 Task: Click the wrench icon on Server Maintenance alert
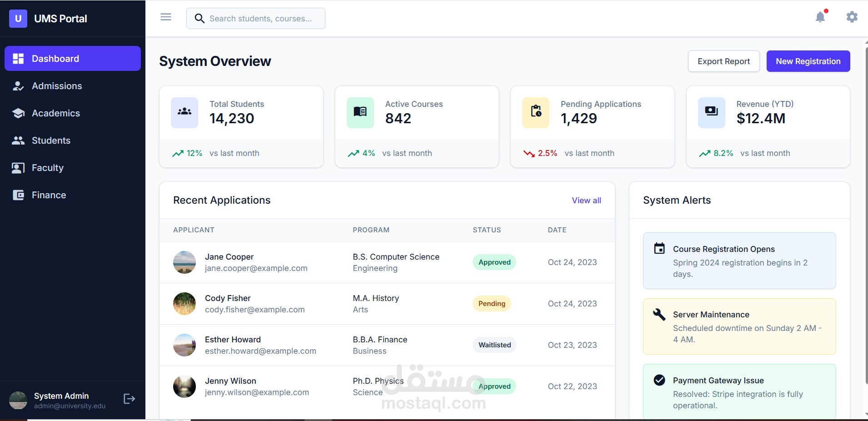(x=659, y=314)
